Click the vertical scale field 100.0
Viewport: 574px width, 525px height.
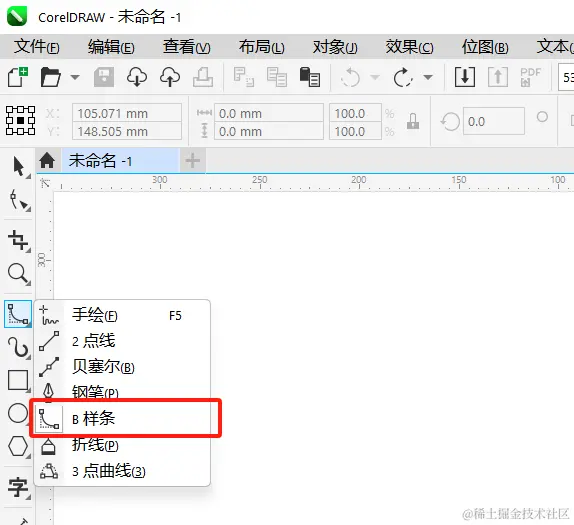point(355,131)
